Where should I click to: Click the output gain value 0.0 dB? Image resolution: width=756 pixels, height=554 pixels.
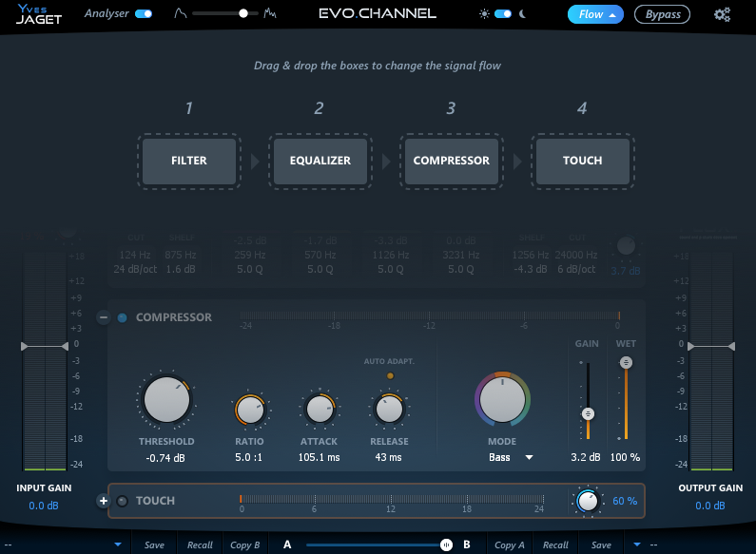[710, 506]
